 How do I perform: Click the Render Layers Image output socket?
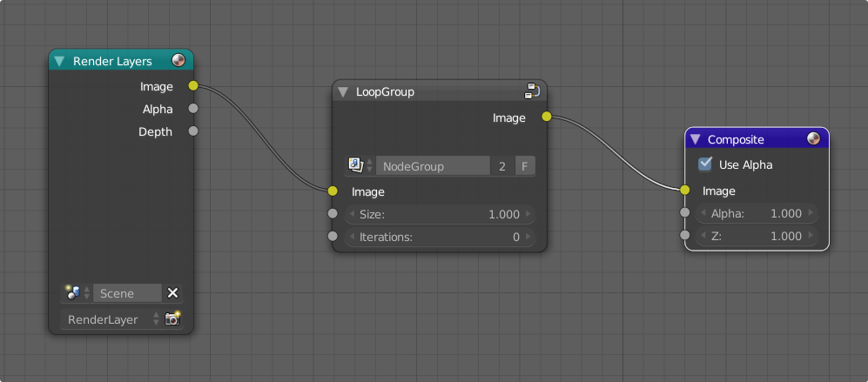pos(192,86)
